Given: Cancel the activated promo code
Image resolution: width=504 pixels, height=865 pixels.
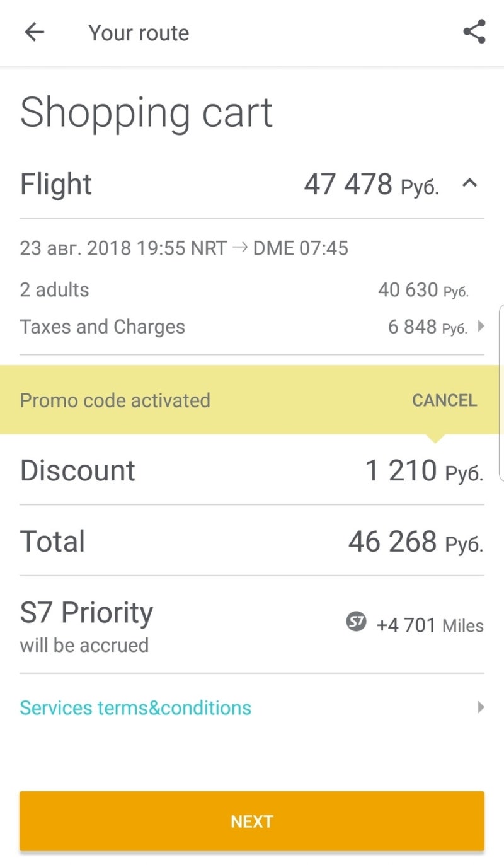Looking at the screenshot, I should point(444,400).
